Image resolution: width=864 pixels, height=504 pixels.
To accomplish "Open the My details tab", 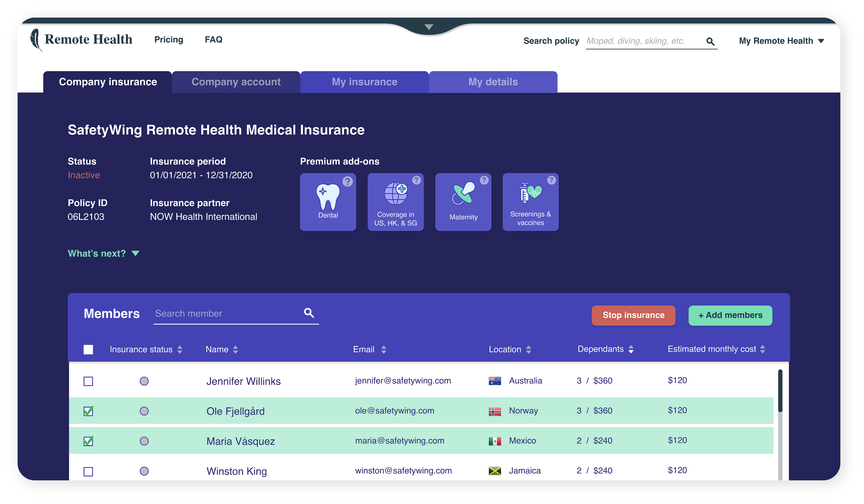I will [x=493, y=82].
